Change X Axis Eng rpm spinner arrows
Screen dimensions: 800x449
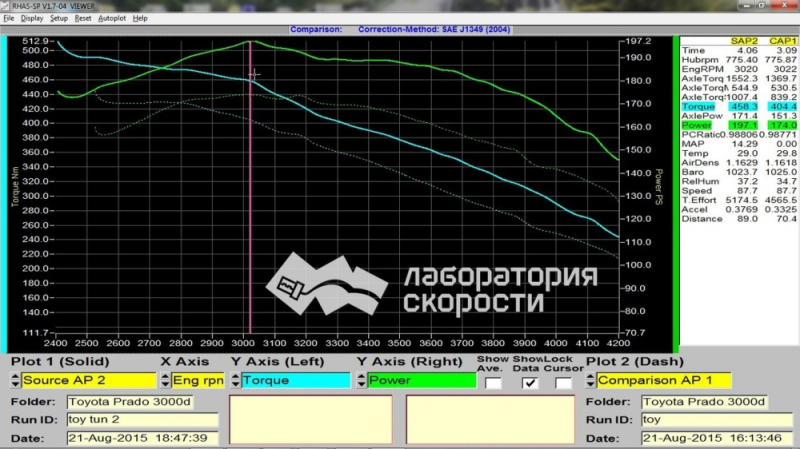[165, 380]
